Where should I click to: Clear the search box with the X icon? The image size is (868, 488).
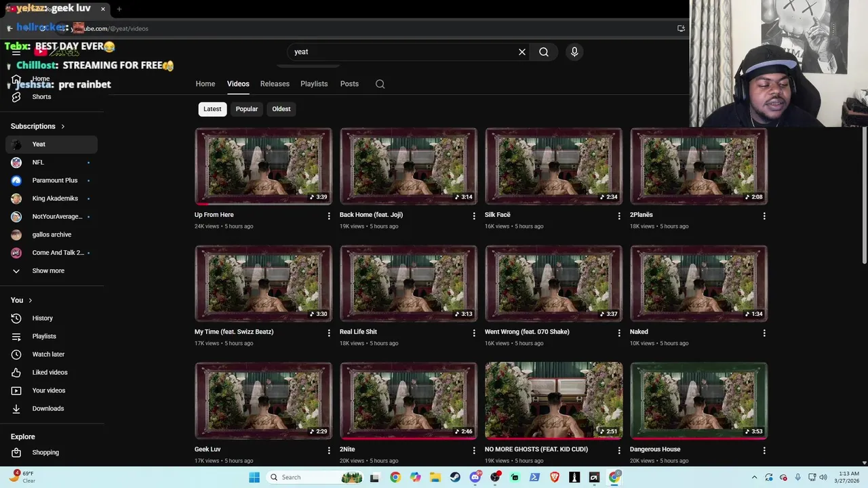pyautogui.click(x=522, y=52)
